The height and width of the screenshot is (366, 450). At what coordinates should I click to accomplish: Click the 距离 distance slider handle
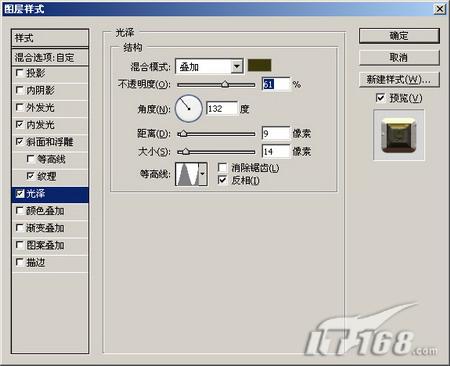point(183,134)
